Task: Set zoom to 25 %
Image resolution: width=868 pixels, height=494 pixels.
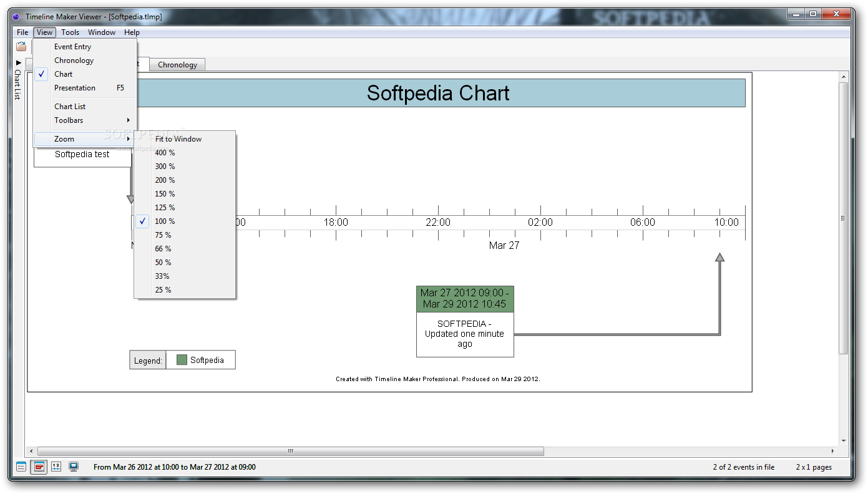Action: [x=185, y=290]
